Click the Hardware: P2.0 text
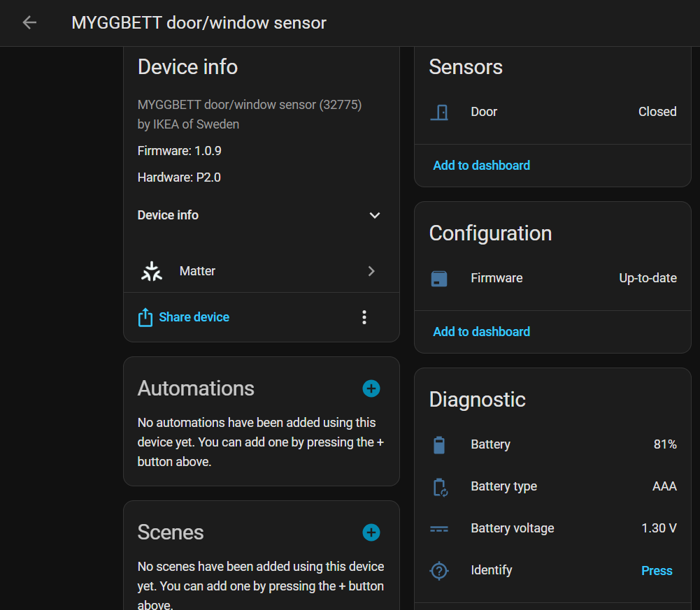Image resolution: width=700 pixels, height=610 pixels. click(179, 177)
